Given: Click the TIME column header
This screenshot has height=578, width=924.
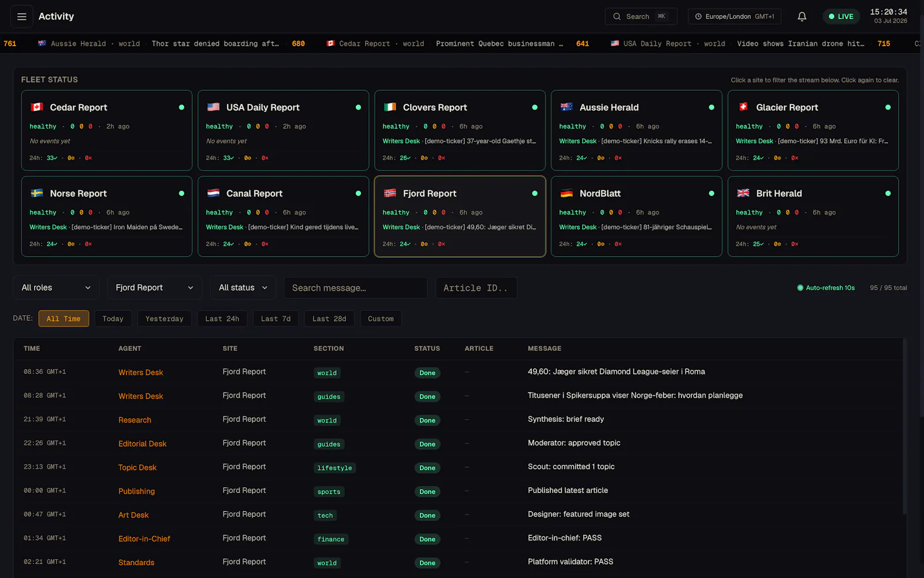Looking at the screenshot, I should pos(32,348).
